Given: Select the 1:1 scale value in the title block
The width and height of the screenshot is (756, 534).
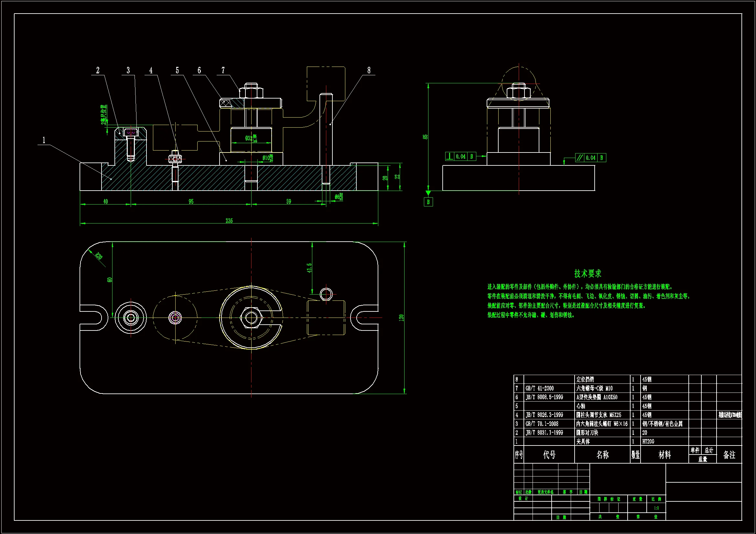Looking at the screenshot, I should tap(656, 508).
